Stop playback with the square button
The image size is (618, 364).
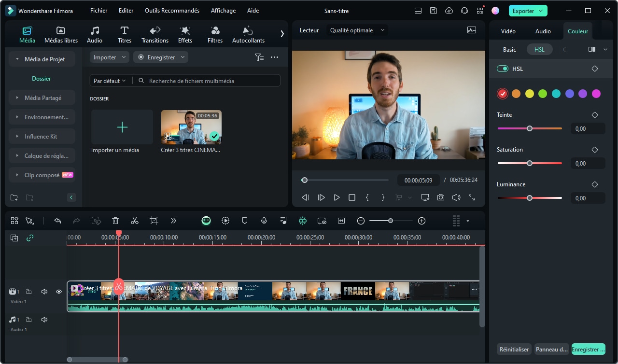(352, 197)
